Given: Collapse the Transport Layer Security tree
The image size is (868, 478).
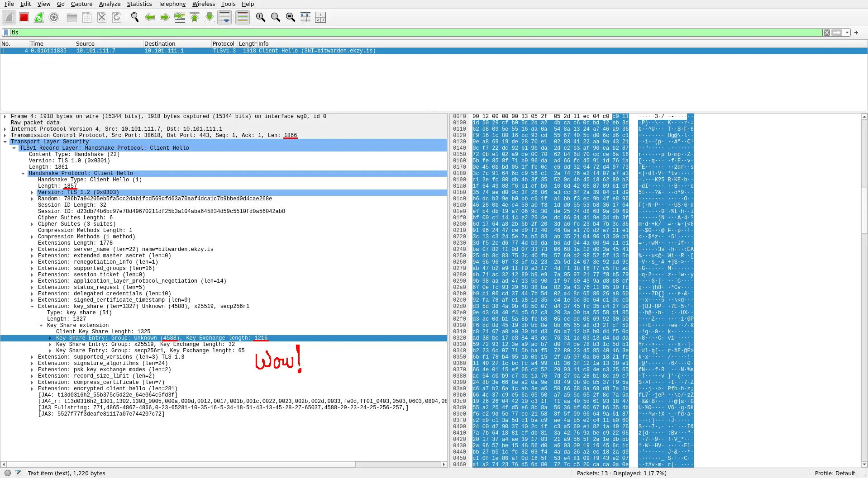Looking at the screenshot, I should coord(5,142).
